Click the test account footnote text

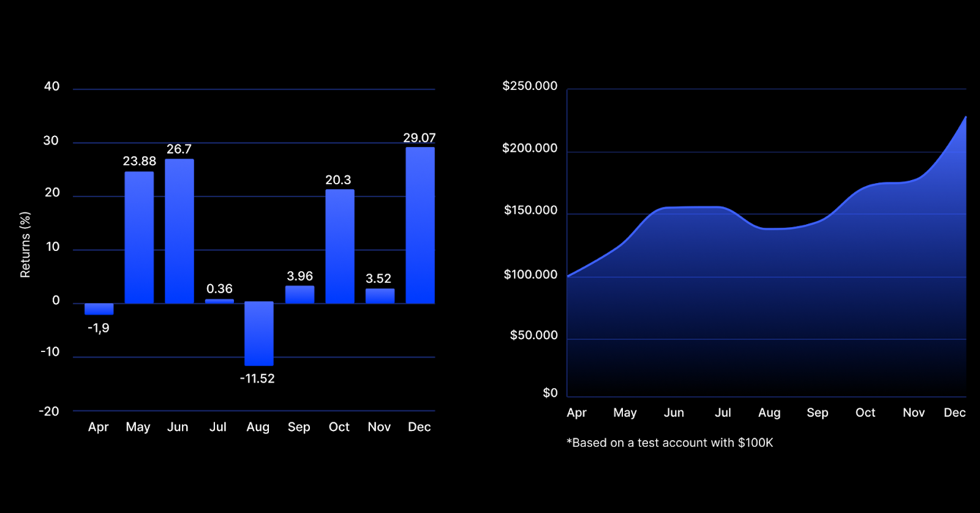pyautogui.click(x=670, y=443)
